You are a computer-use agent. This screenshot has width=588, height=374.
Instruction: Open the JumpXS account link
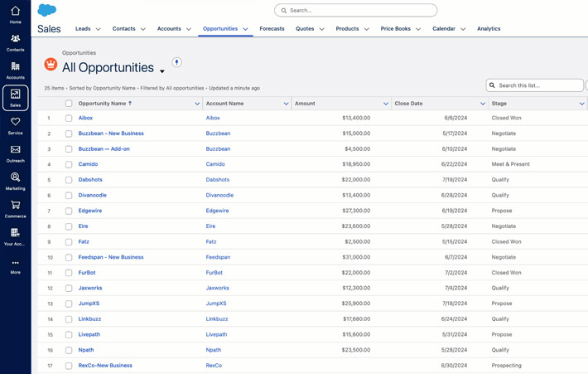point(216,304)
